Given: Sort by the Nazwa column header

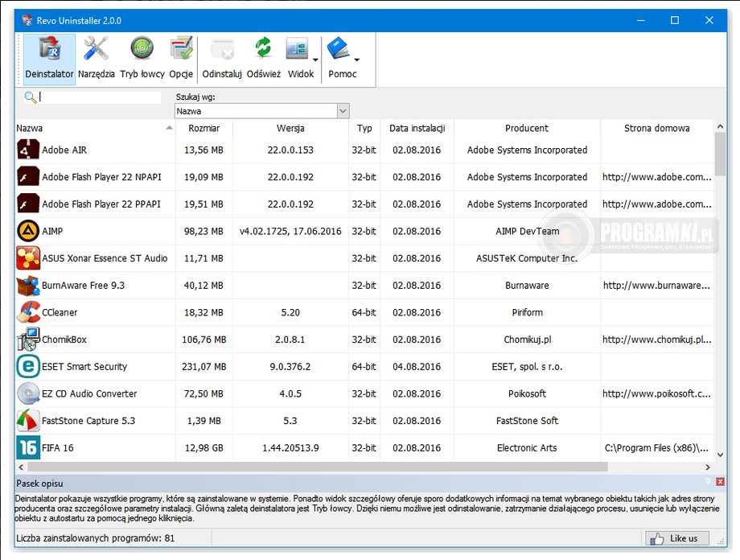Looking at the screenshot, I should 95,128.
